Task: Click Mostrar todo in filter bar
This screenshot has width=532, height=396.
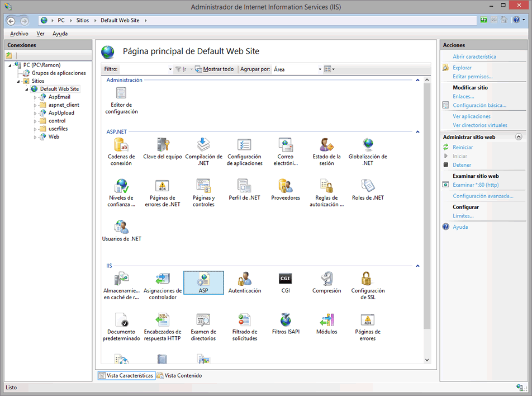Action: click(x=215, y=69)
